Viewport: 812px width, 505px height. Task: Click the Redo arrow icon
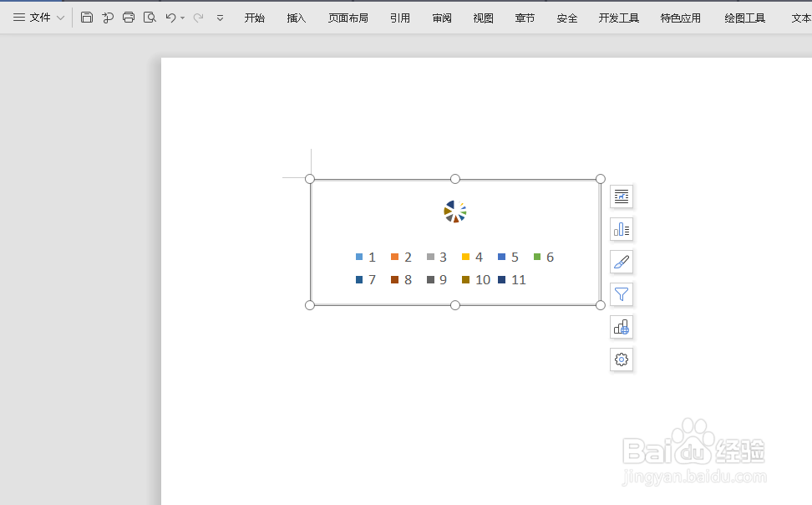click(198, 18)
